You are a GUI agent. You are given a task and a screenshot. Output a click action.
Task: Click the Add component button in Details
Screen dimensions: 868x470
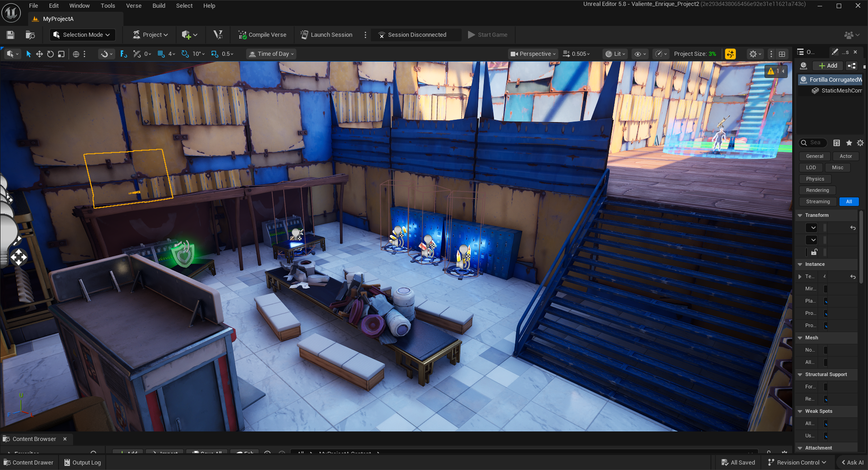tap(828, 66)
